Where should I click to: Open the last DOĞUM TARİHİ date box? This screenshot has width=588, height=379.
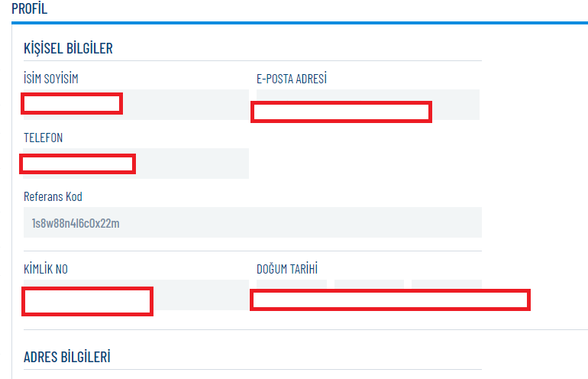(446, 284)
